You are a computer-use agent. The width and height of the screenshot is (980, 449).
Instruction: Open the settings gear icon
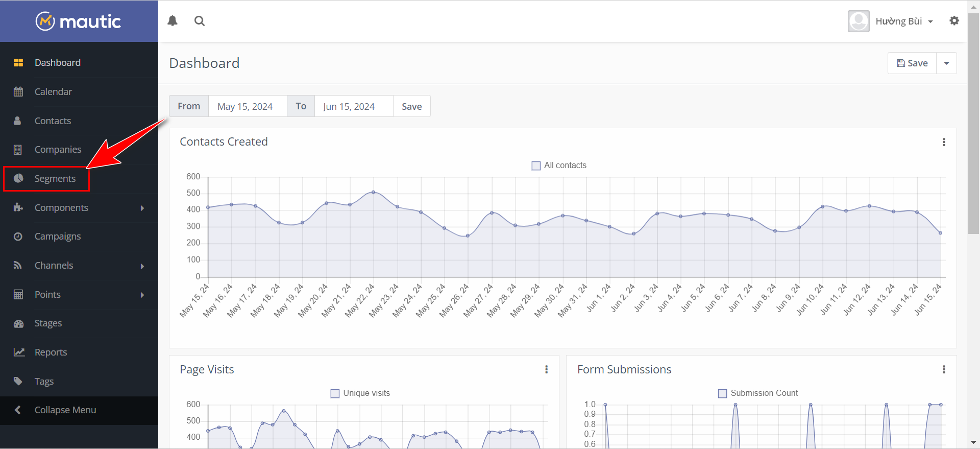click(954, 21)
